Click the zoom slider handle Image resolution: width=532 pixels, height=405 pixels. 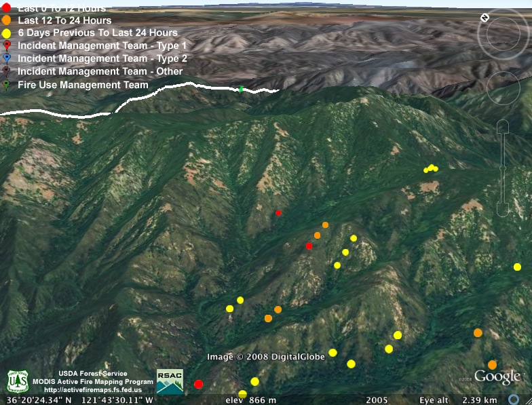click(503, 167)
